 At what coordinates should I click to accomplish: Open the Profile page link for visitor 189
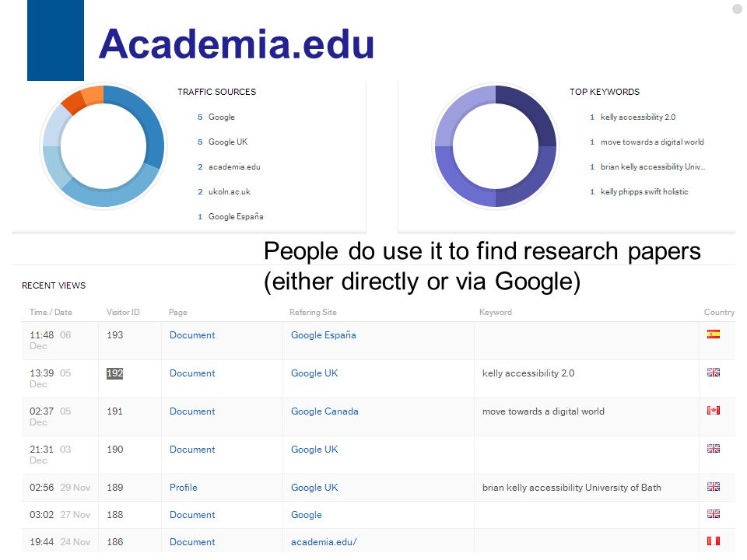[184, 488]
